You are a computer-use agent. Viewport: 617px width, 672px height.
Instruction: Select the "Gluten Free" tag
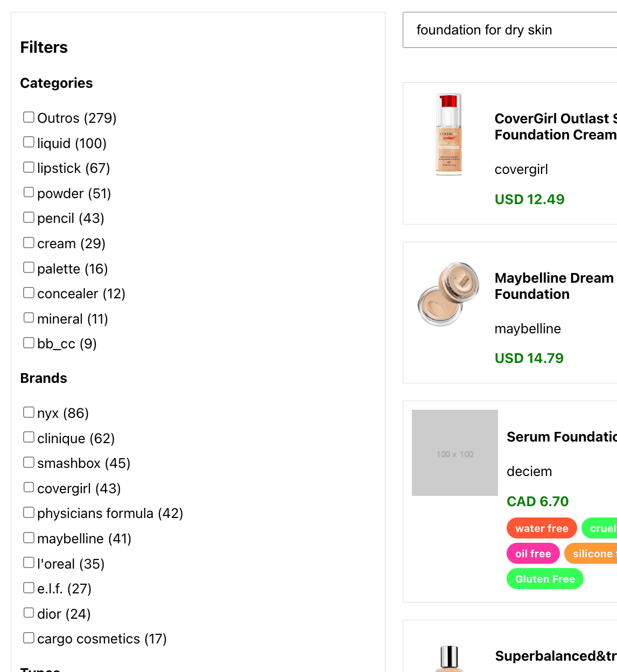[x=545, y=578]
